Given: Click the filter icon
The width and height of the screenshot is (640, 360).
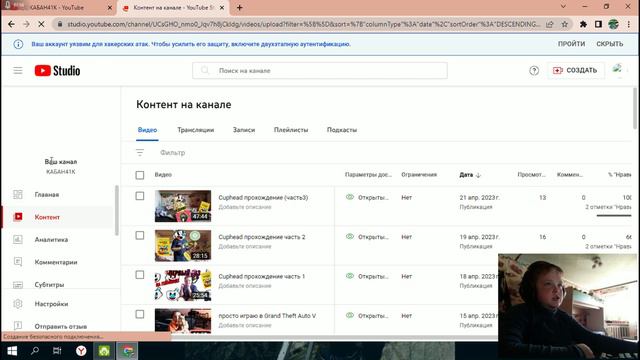Looking at the screenshot, I should 140,153.
